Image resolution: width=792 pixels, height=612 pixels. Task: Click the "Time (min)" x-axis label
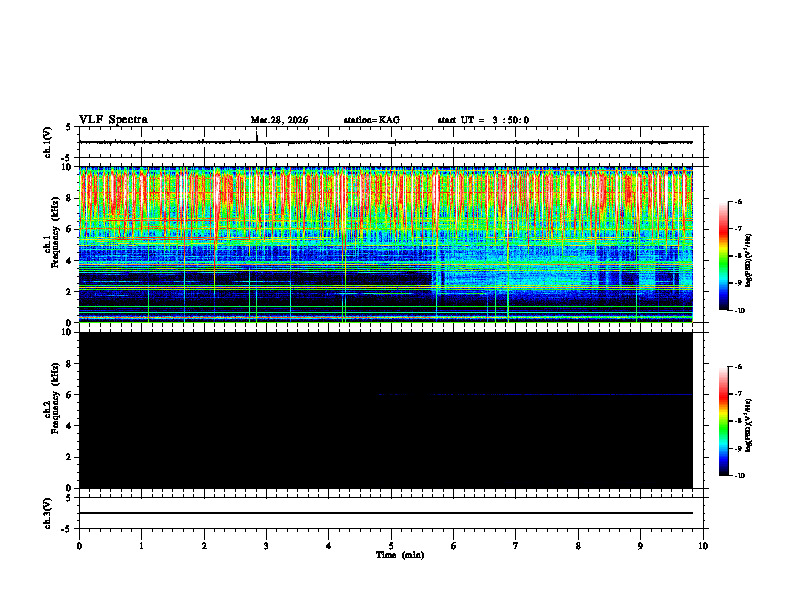(x=400, y=555)
